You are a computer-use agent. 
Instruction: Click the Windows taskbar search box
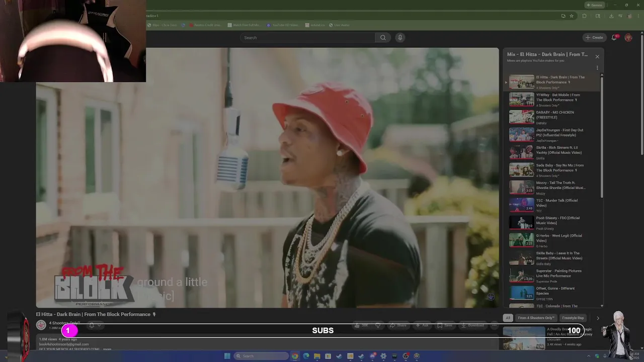tap(261, 356)
